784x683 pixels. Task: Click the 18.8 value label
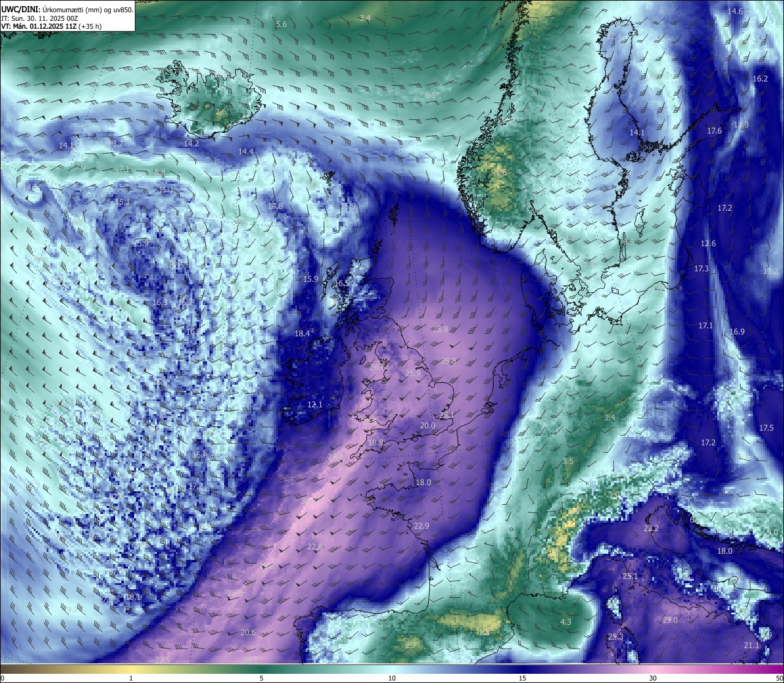click(375, 443)
